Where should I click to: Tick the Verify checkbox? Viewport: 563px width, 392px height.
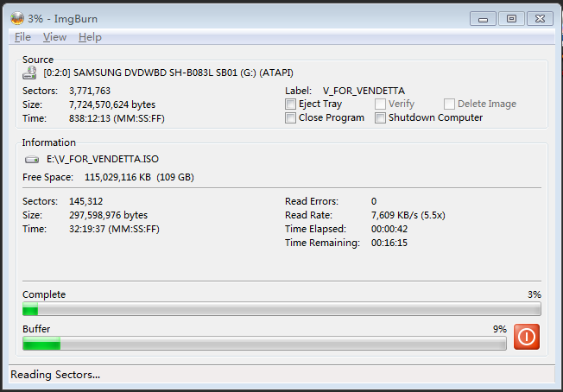(380, 104)
